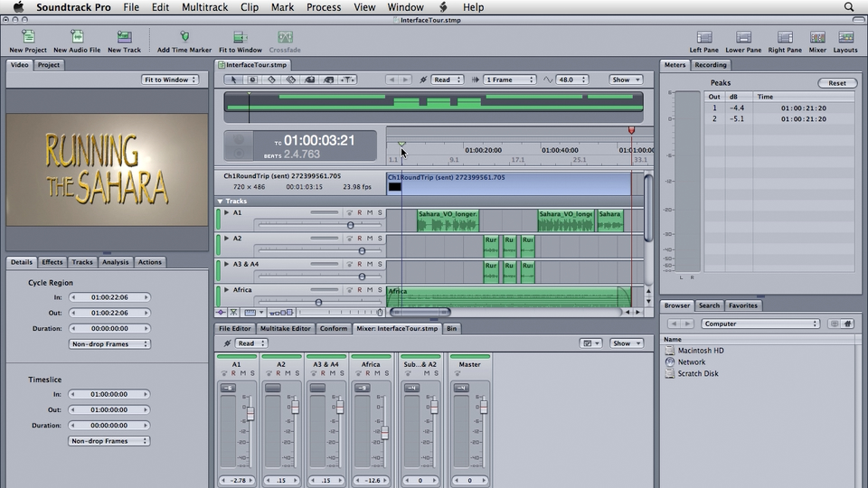Open Cycle Region Non-drop Frames dropdown

pyautogui.click(x=109, y=344)
